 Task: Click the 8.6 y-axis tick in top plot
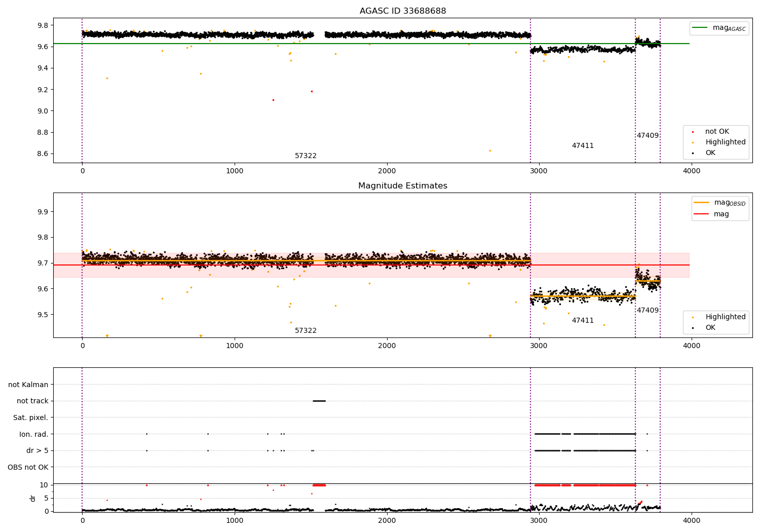click(x=43, y=154)
